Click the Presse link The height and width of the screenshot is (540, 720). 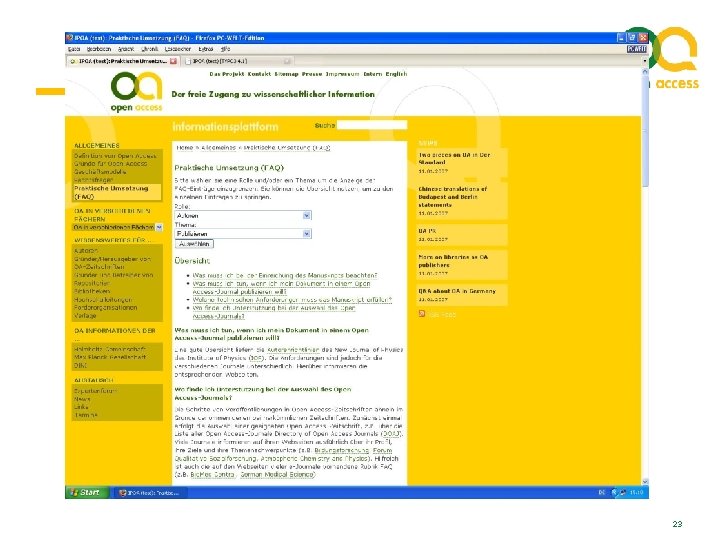(x=312, y=74)
